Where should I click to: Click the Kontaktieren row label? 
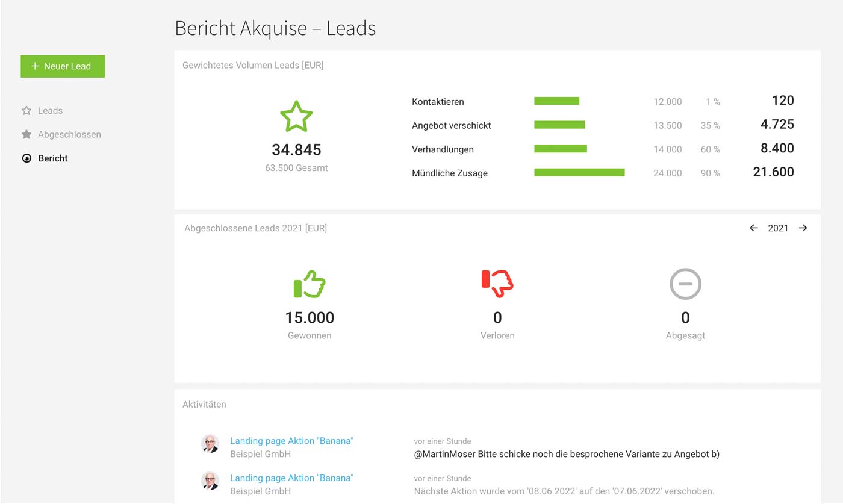click(x=438, y=102)
